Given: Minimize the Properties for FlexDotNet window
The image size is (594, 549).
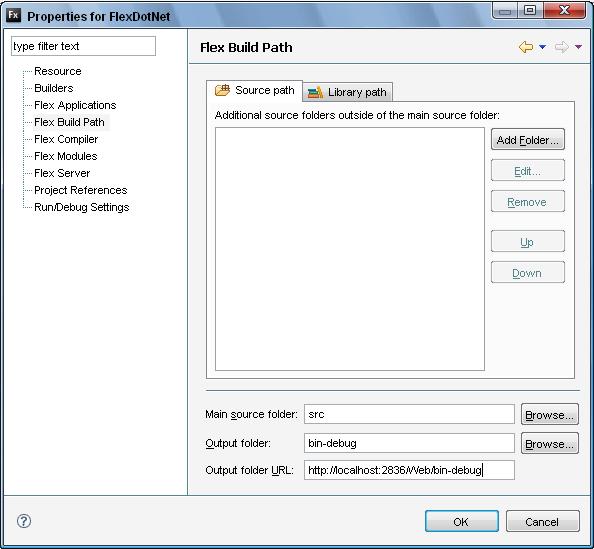Looking at the screenshot, I should 505,11.
